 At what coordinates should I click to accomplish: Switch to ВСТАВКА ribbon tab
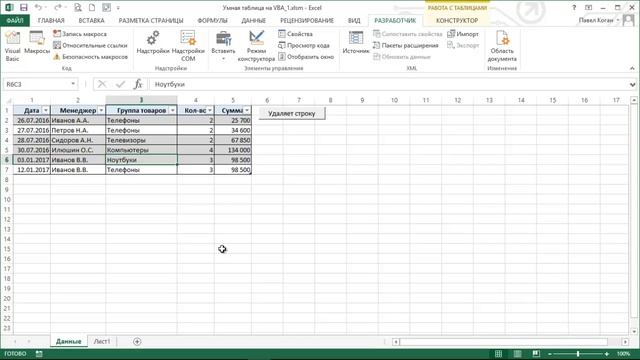pos(91,20)
